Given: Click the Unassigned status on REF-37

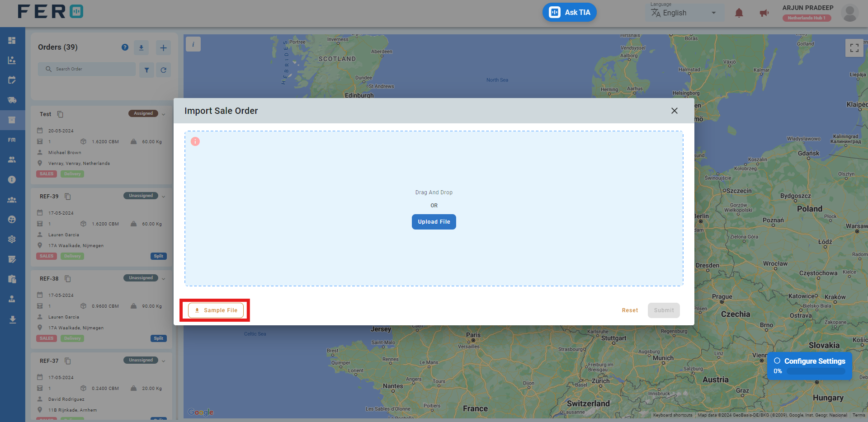Looking at the screenshot, I should 141,360.
